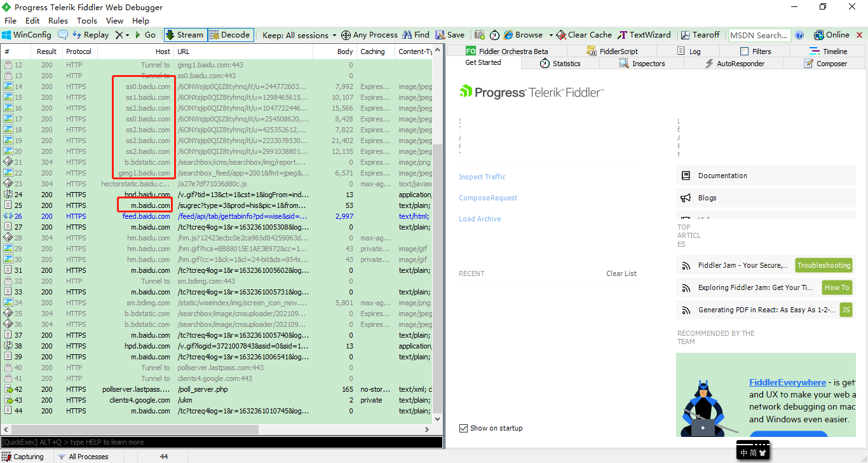Image resolution: width=868 pixels, height=463 pixels.
Task: Open the TextWizard tool
Action: 644,35
